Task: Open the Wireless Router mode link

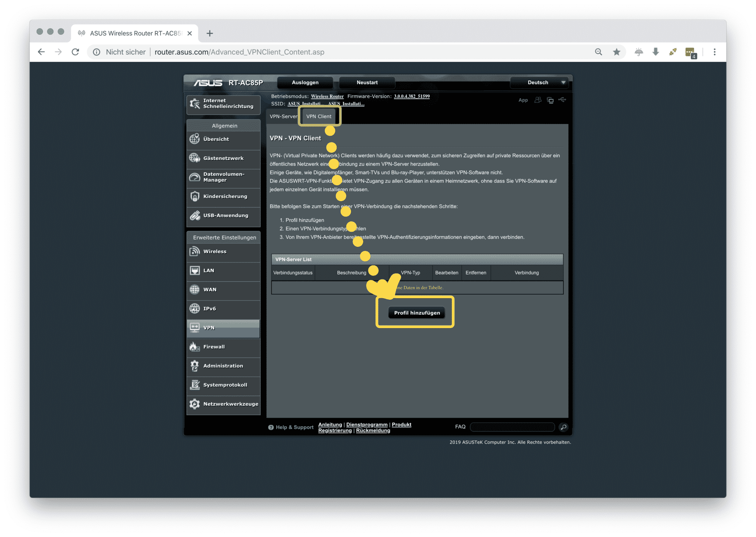Action: 327,96
